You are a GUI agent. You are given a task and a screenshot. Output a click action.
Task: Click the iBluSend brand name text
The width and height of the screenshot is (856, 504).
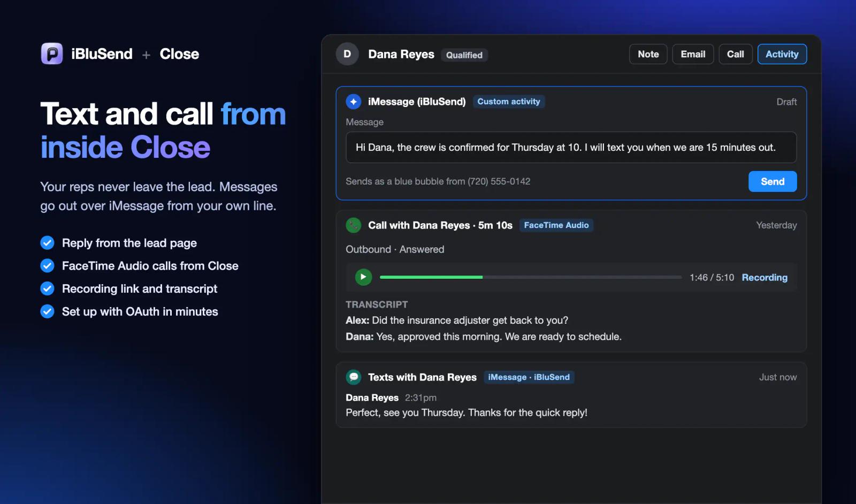102,54
